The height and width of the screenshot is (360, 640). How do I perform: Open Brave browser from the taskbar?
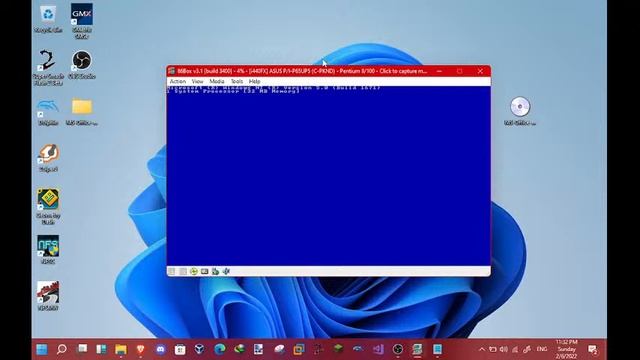141,349
